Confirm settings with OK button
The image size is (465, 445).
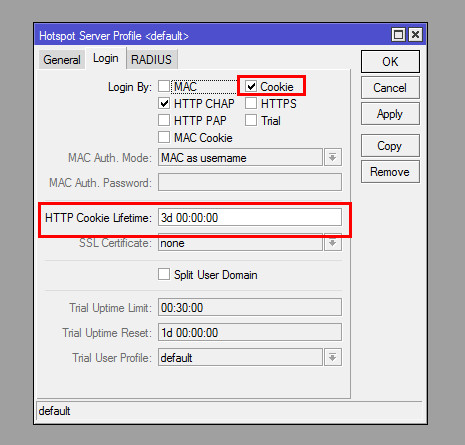click(x=390, y=62)
